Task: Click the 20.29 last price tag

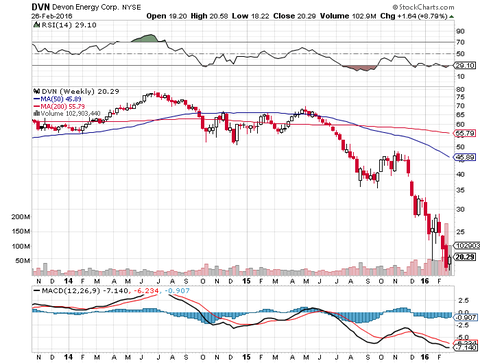Action: coord(465,257)
